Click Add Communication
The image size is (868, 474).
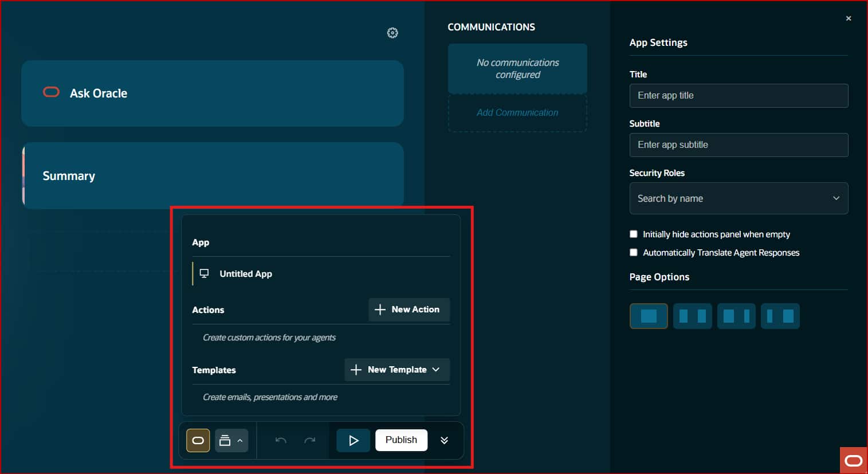pyautogui.click(x=517, y=113)
